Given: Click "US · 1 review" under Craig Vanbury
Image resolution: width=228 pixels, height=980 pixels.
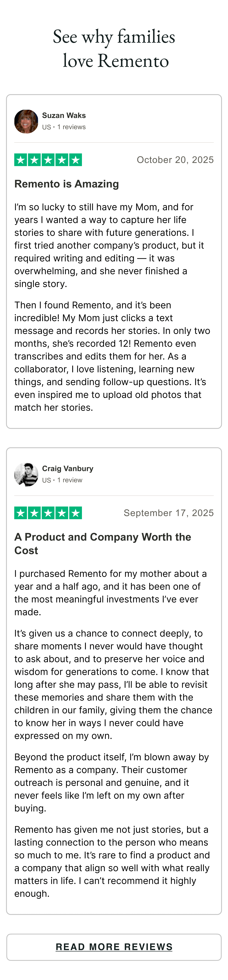Looking at the screenshot, I should pos(62,480).
